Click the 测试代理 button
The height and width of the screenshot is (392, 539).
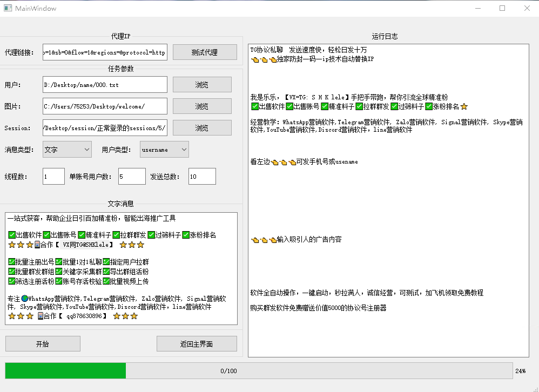[x=205, y=52]
